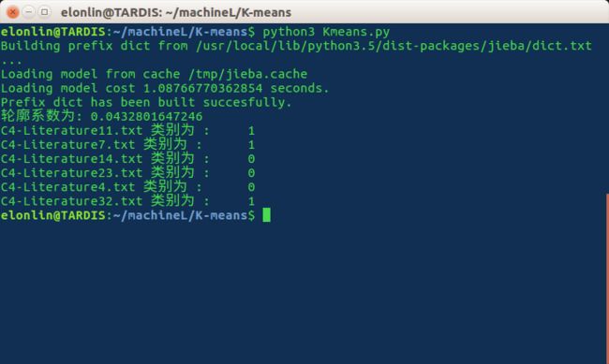Click the Prefix dict built succesfully line
This screenshot has width=609, height=364.
(x=146, y=102)
